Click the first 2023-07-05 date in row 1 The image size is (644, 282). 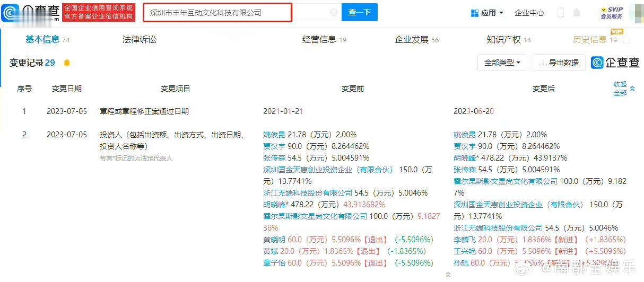point(67,111)
